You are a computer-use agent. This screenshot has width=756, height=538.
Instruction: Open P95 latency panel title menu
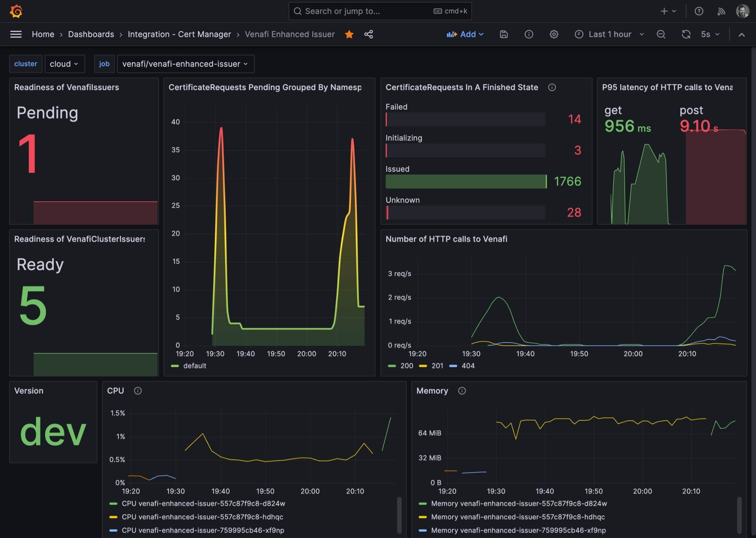pyautogui.click(x=667, y=87)
